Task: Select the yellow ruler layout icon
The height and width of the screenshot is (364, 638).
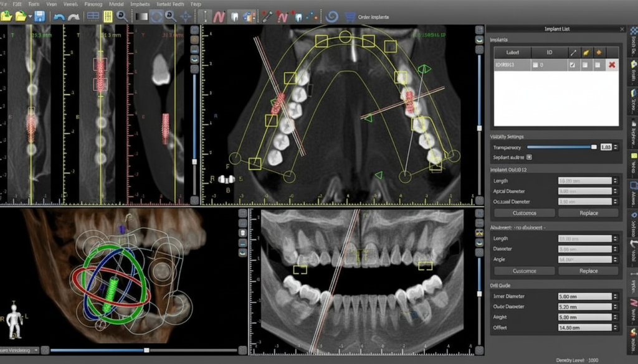Action: [108, 17]
